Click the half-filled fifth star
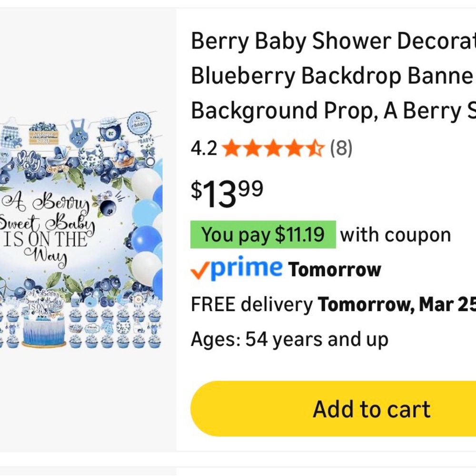 tap(315, 149)
